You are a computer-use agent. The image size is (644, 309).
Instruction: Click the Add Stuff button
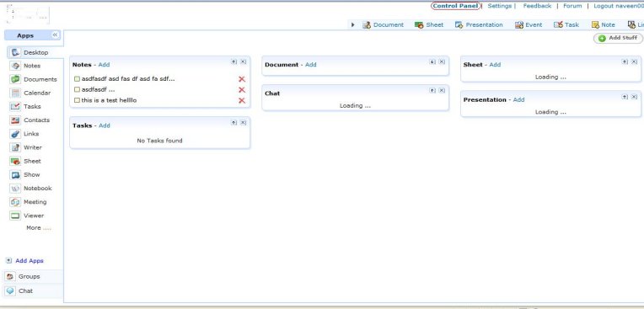tap(618, 38)
